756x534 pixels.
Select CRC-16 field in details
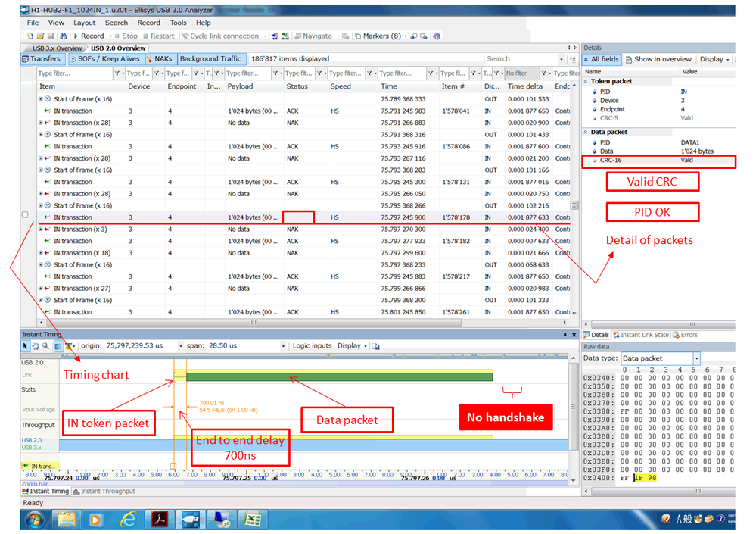tap(658, 161)
